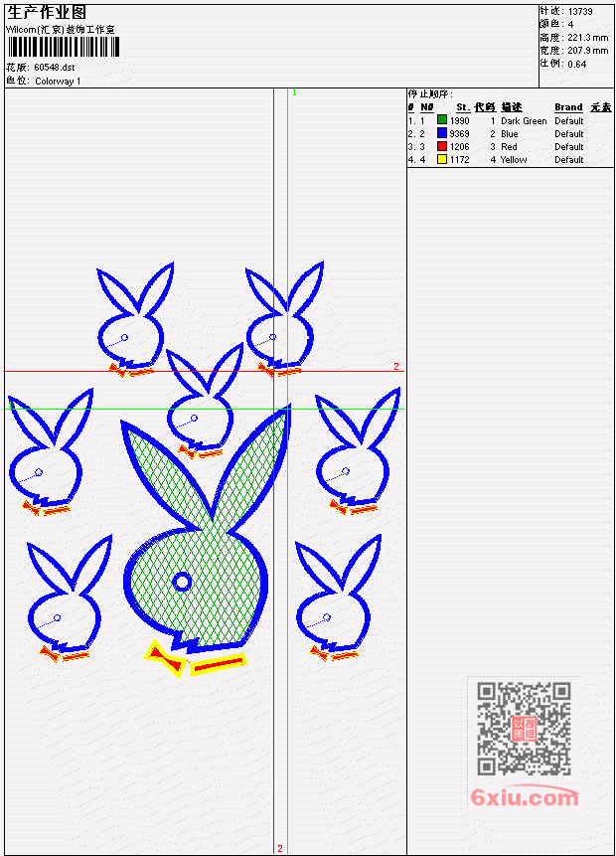Click the width value 207.9 mm

pos(587,51)
